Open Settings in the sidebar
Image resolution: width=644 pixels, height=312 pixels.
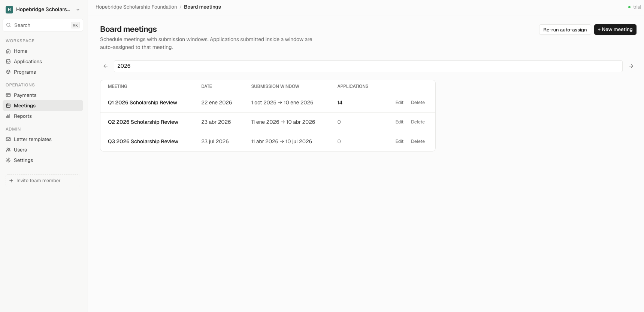[43, 160]
